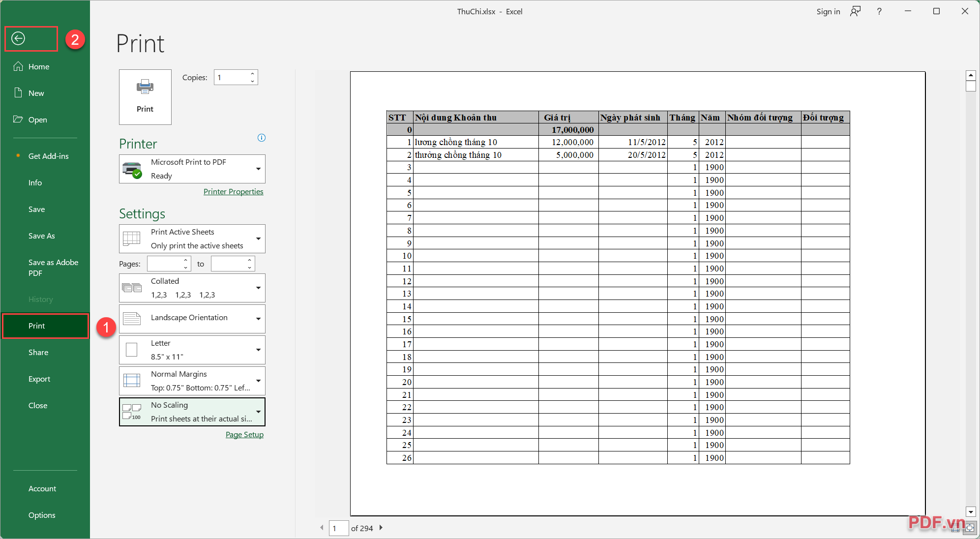Viewport: 980px width, 539px height.
Task: Click the Help question mark icon
Action: (x=879, y=11)
